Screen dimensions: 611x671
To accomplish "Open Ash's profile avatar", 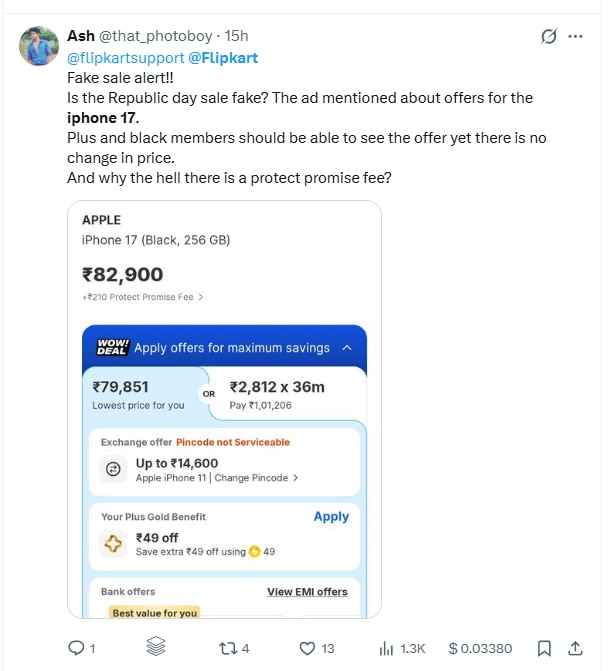I will pos(39,46).
